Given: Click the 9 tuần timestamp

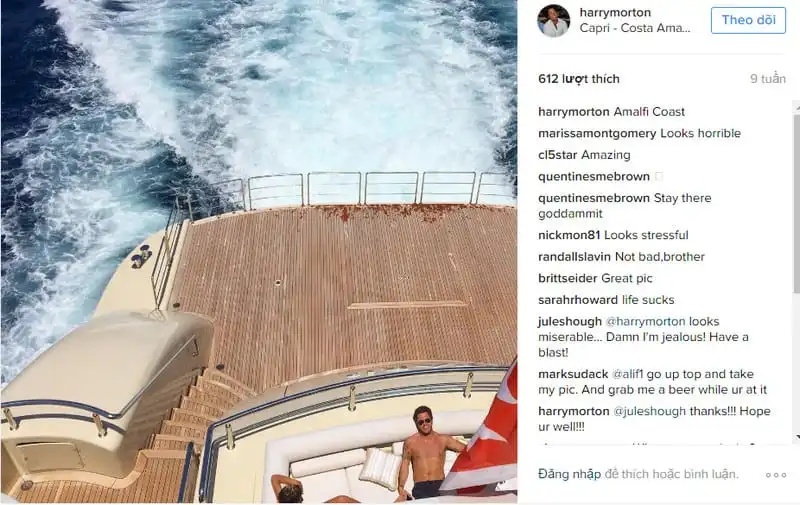Looking at the screenshot, I should point(768,79).
